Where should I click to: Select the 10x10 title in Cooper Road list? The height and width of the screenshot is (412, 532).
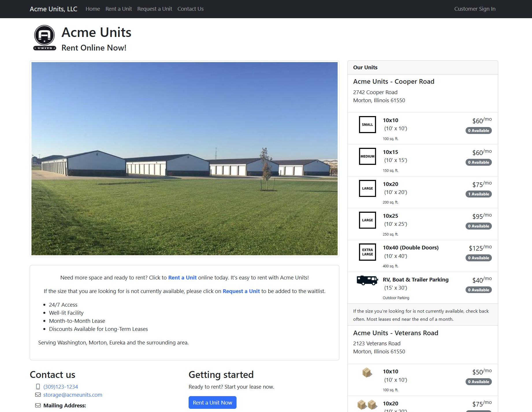tap(390, 120)
